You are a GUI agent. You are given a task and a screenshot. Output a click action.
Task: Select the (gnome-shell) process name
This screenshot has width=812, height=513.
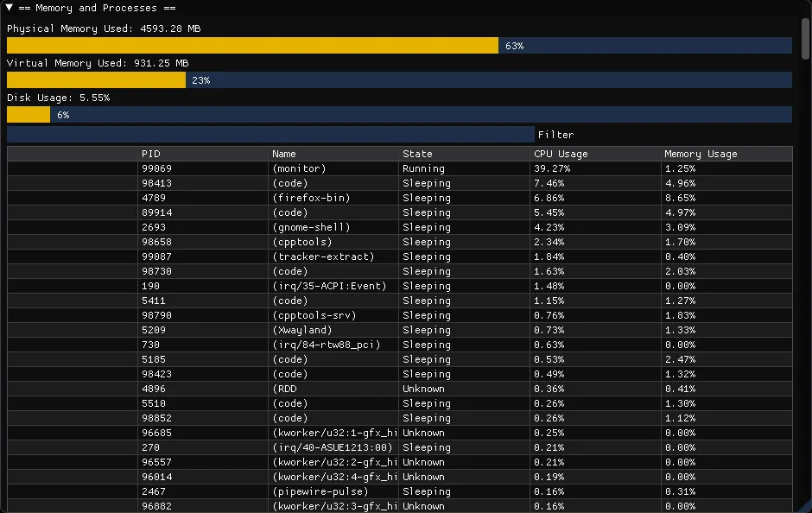pos(311,227)
